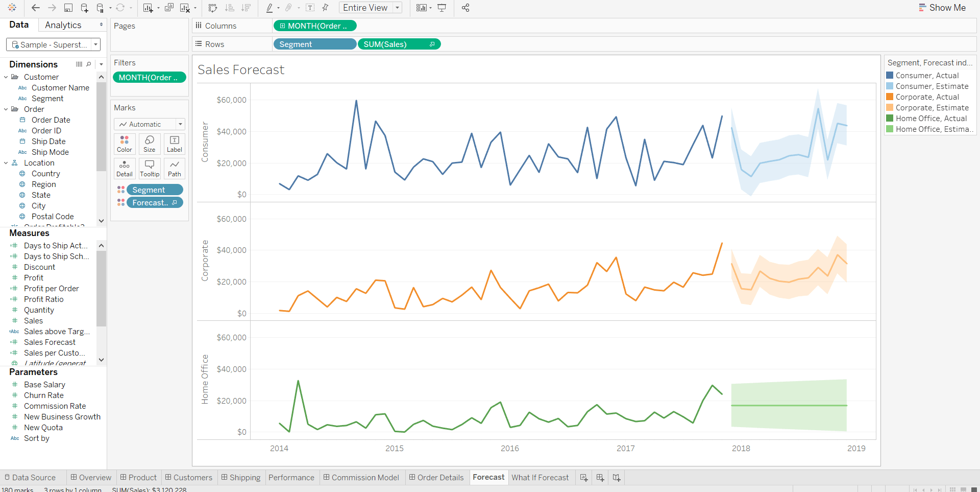Open the Color card in Marks

[124, 144]
